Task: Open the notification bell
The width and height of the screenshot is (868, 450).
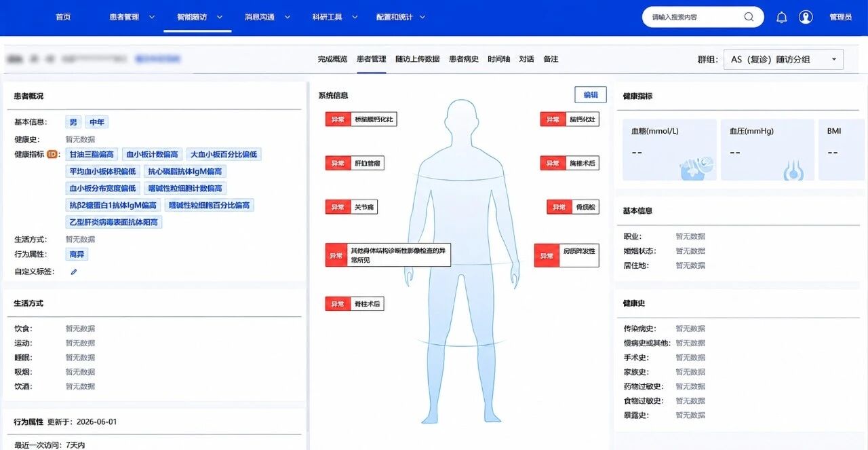Action: 781,17
